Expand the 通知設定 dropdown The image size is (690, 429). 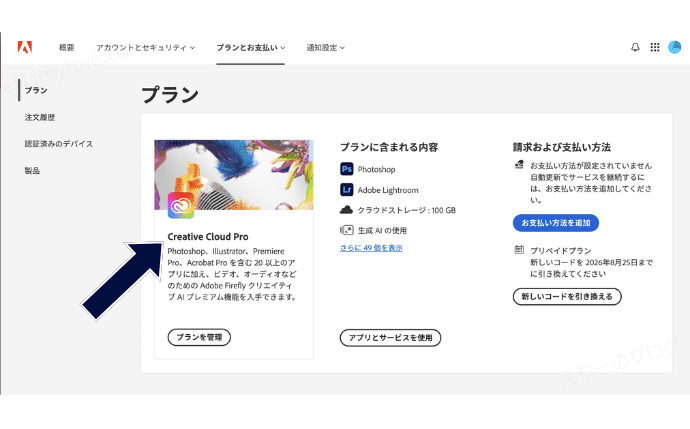coord(325,48)
